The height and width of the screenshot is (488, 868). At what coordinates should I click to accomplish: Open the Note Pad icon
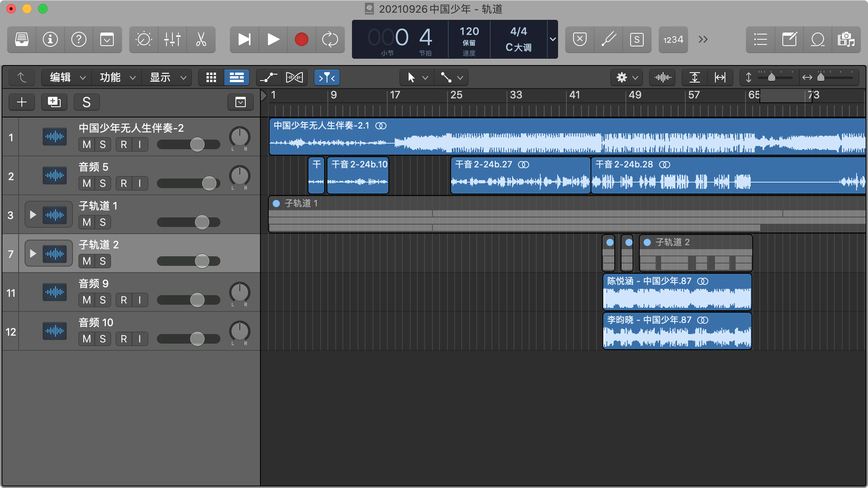[x=789, y=39]
